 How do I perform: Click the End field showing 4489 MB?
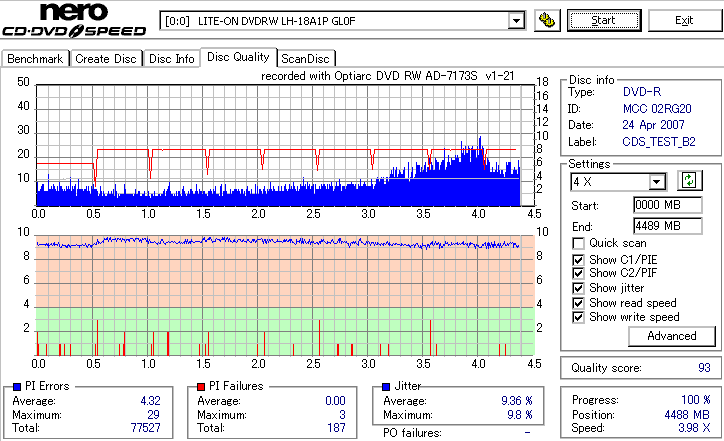pos(668,226)
